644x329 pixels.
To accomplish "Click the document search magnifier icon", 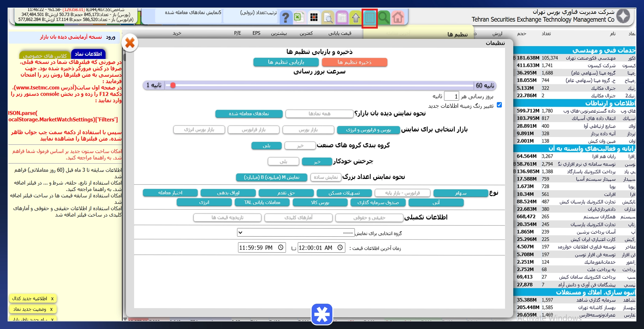I will (328, 18).
